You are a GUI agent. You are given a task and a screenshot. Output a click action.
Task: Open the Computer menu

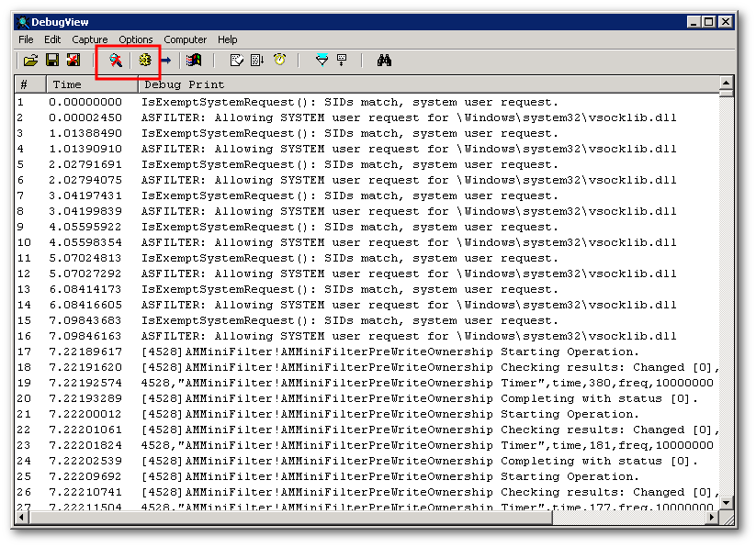pos(185,39)
